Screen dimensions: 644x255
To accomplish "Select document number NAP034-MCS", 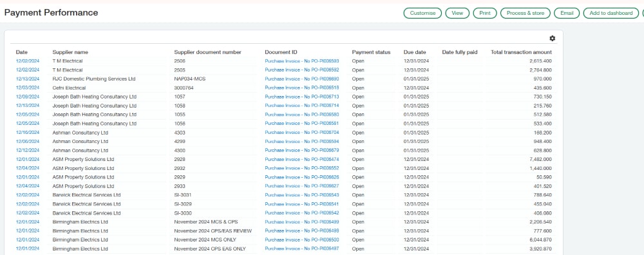I will [190, 79].
